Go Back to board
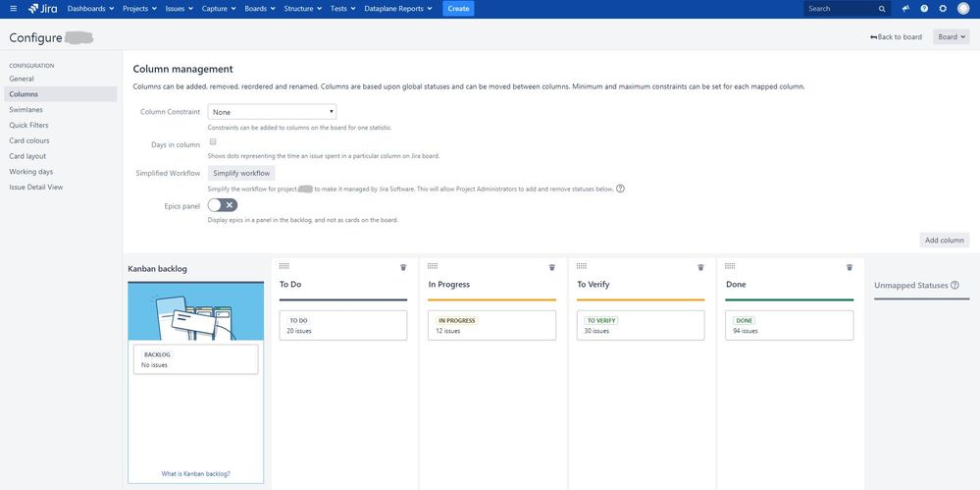This screenshot has width=980, height=490. (896, 37)
